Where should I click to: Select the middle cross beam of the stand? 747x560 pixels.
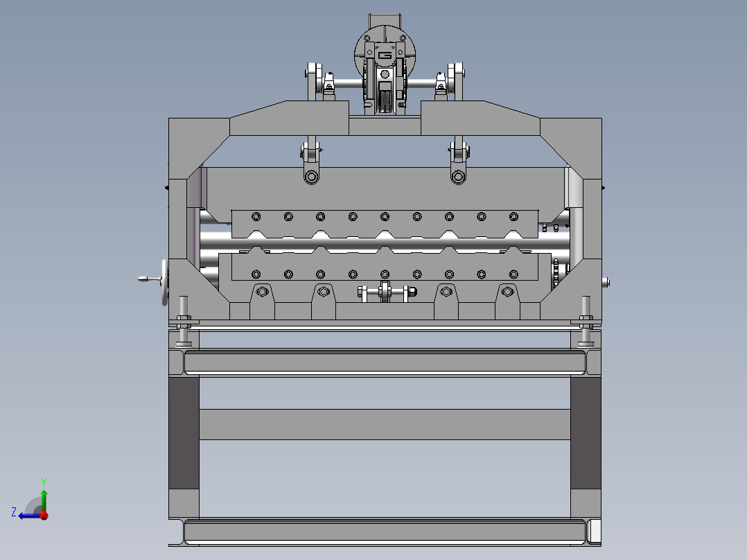tap(385, 424)
